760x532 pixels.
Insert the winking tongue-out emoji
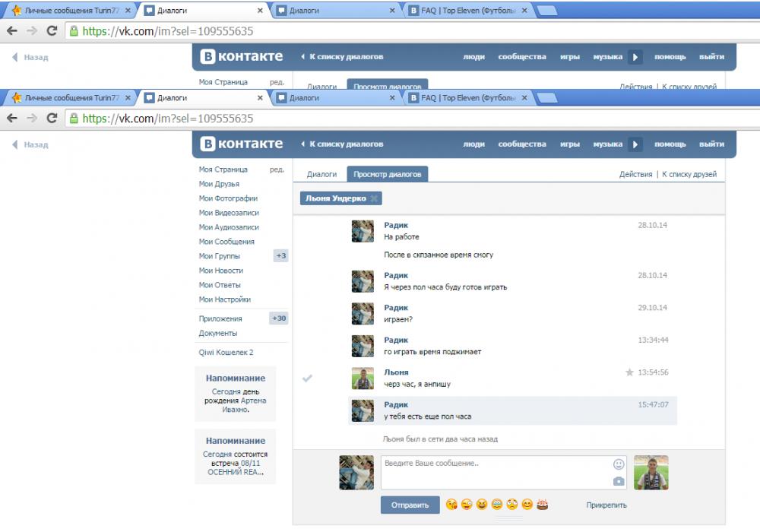click(467, 505)
